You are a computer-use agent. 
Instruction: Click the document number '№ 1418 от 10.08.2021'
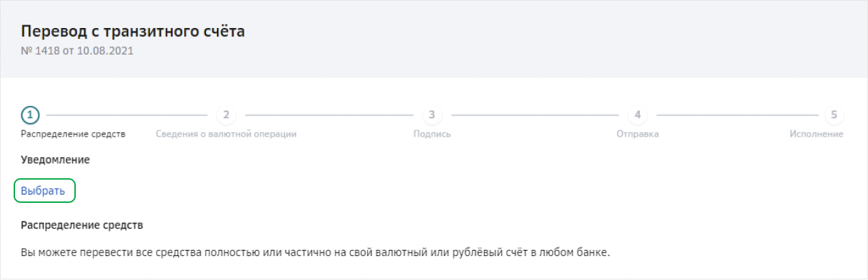pyautogui.click(x=77, y=51)
